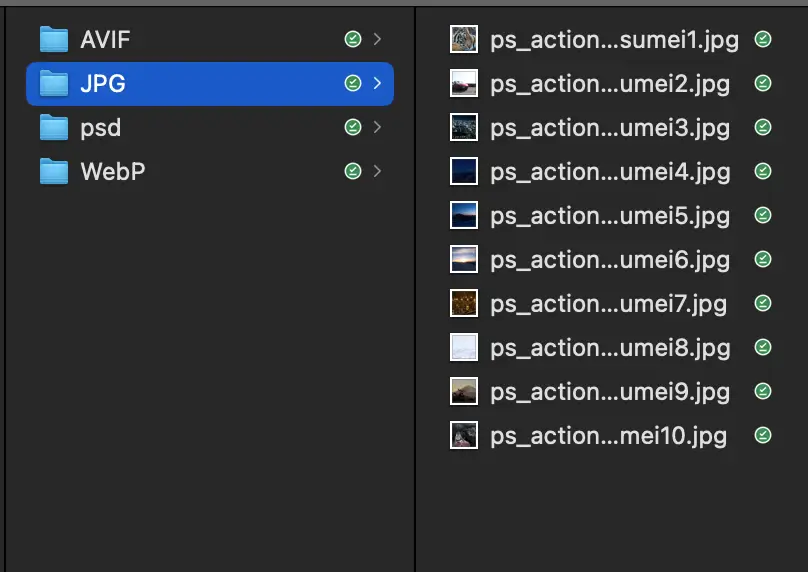Screen dimensions: 808x572
Task: Expand the AVIF folder chevron
Action: click(x=377, y=40)
